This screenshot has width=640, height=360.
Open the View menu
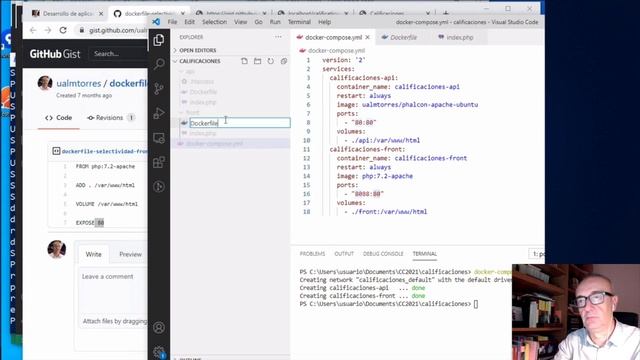click(240, 22)
